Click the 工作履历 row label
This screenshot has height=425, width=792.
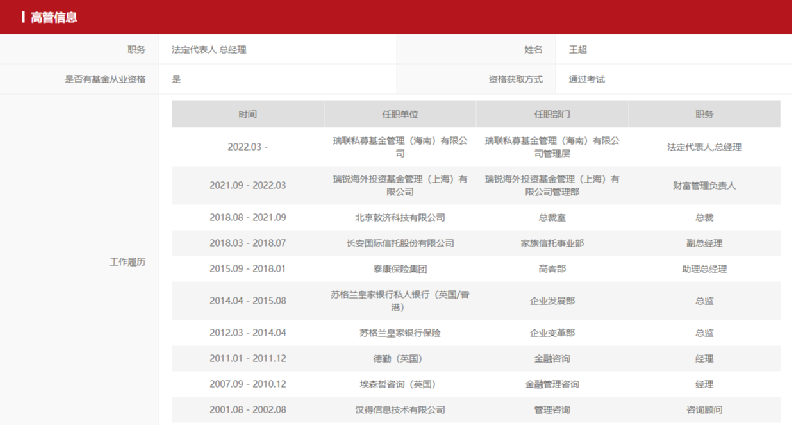[127, 262]
